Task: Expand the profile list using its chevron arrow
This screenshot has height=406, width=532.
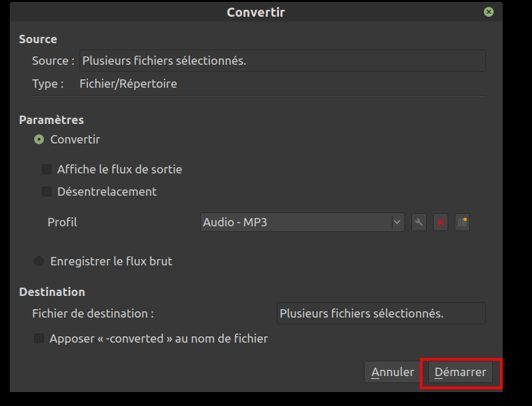Action: pos(397,222)
